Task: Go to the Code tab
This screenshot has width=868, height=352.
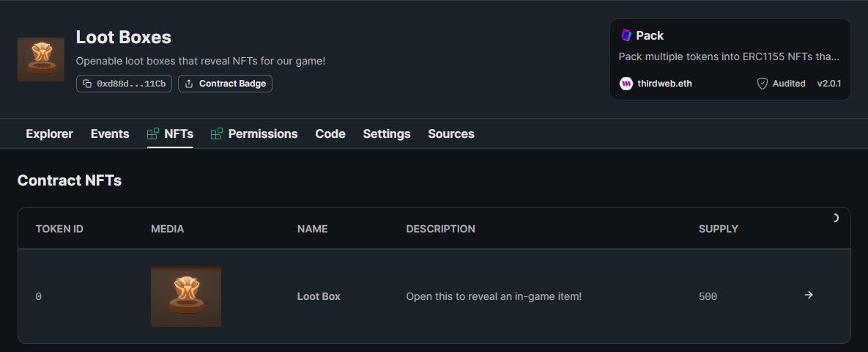Action: (330, 133)
